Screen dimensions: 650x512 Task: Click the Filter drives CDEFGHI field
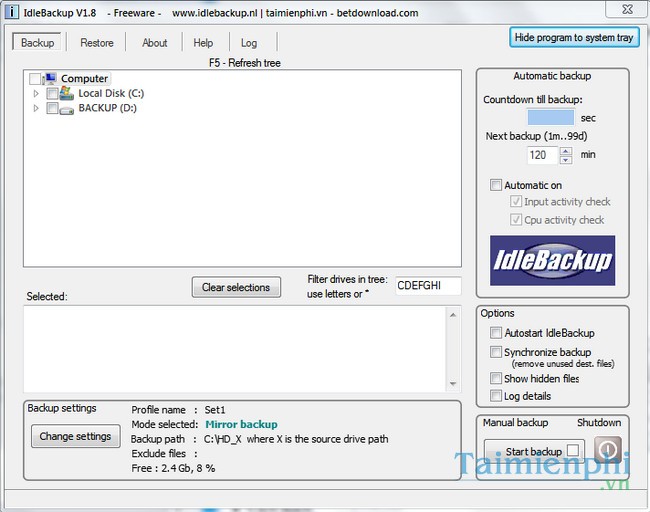click(428, 286)
